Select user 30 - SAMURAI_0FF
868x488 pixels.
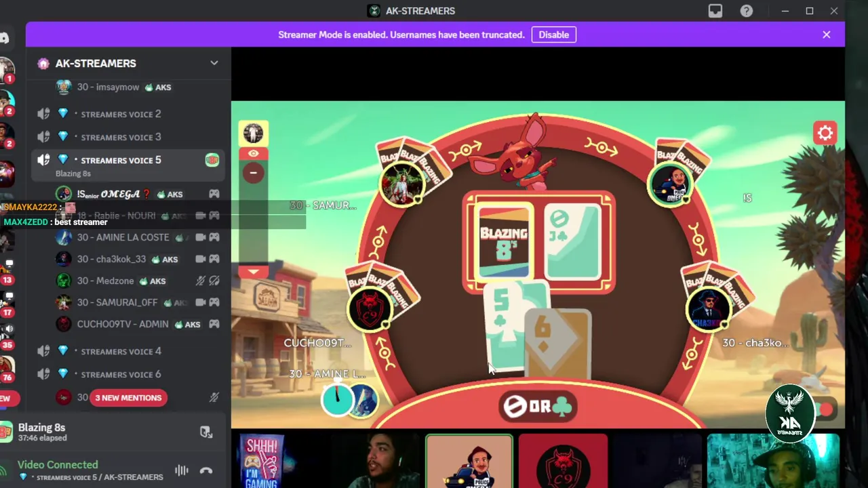click(x=117, y=302)
